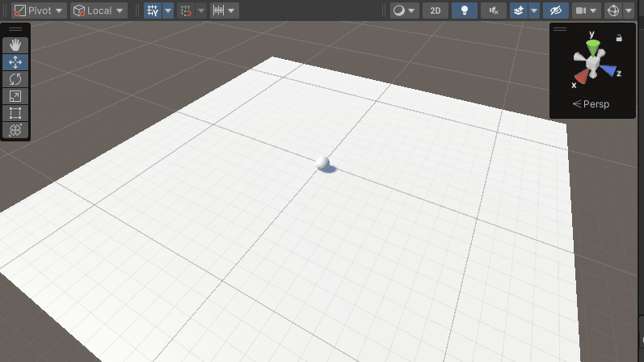Toggle scene lighting
The height and width of the screenshot is (362, 644).
tap(465, 11)
